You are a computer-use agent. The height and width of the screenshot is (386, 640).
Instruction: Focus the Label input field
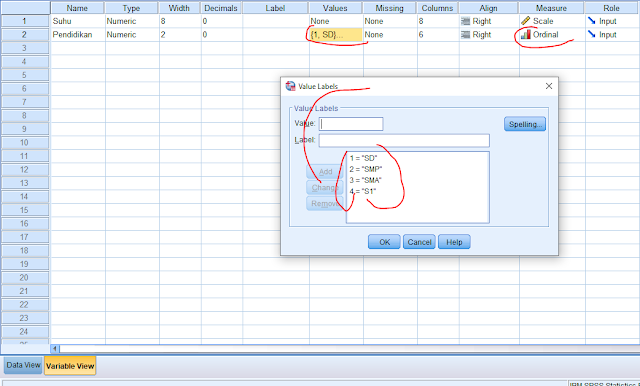[404, 140]
